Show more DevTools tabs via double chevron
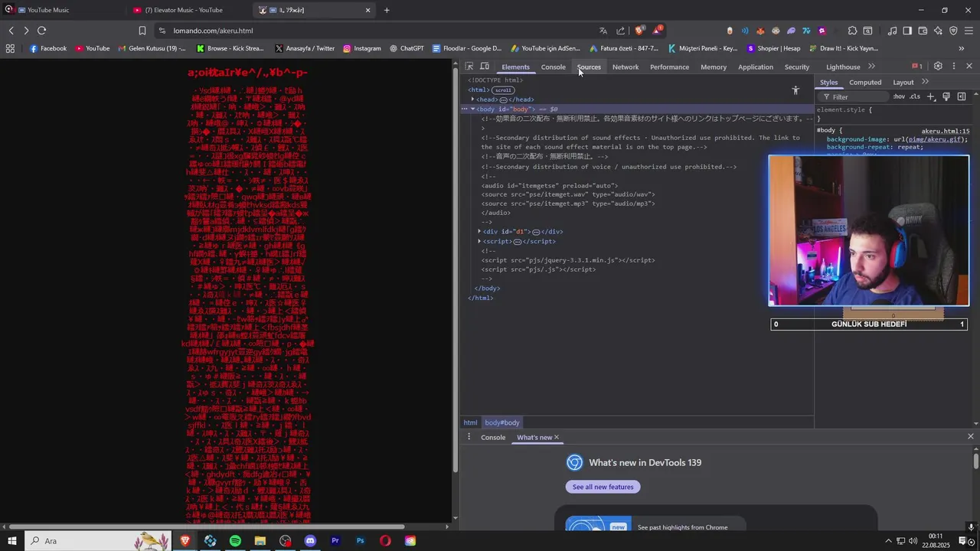The height and width of the screenshot is (551, 980). click(x=871, y=67)
